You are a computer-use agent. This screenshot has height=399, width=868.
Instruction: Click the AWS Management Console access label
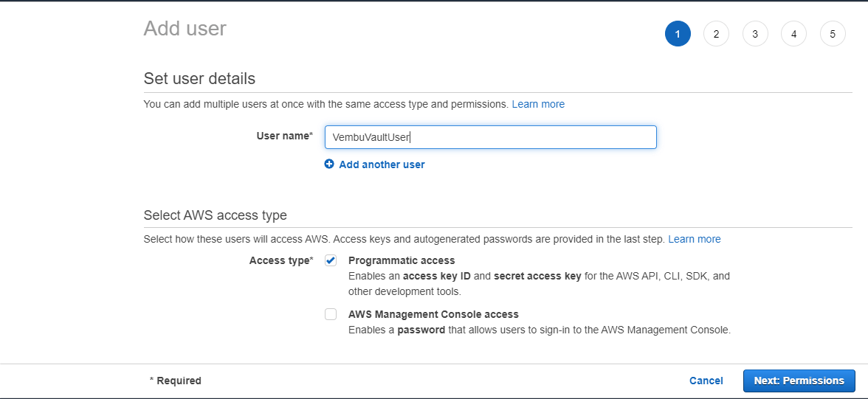(x=433, y=314)
